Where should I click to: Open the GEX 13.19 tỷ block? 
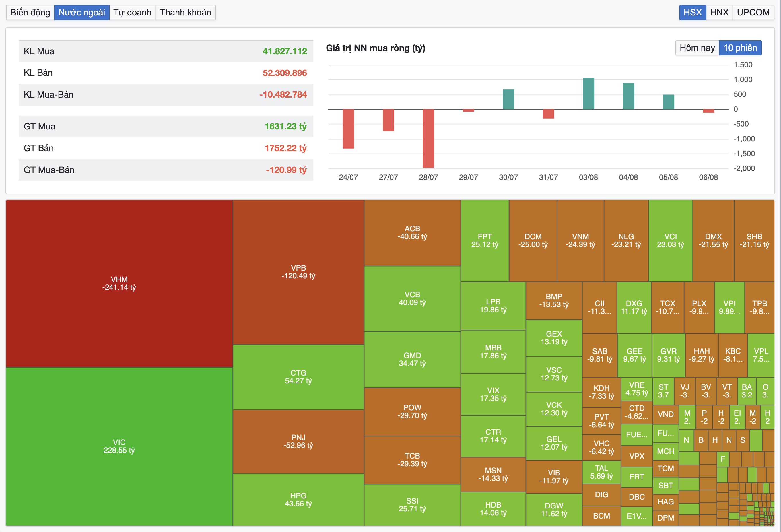click(x=554, y=338)
